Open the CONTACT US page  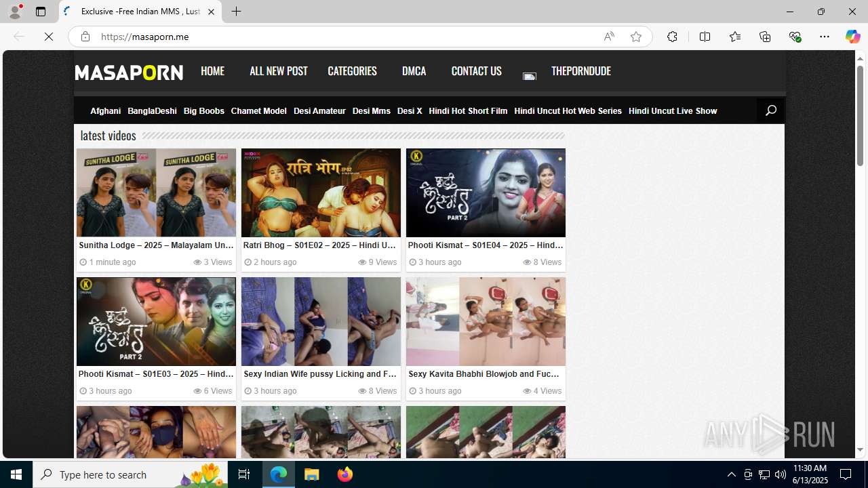pyautogui.click(x=476, y=71)
